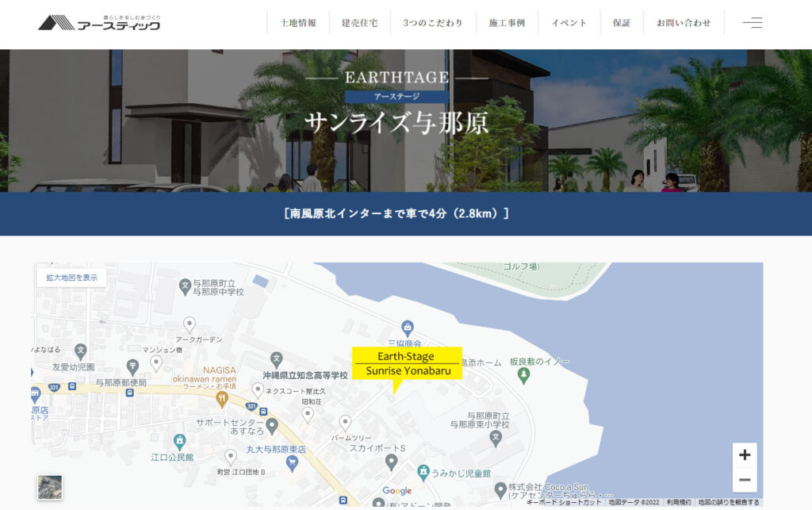Open the イベント page
Image resolution: width=812 pixels, height=510 pixels.
pos(569,23)
